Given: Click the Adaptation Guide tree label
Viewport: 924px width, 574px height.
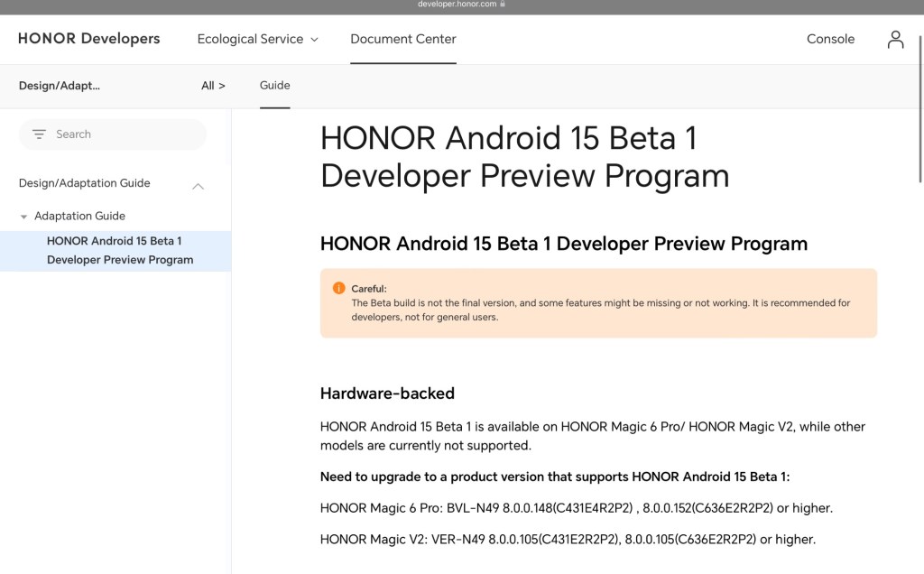Looking at the screenshot, I should pos(79,216).
